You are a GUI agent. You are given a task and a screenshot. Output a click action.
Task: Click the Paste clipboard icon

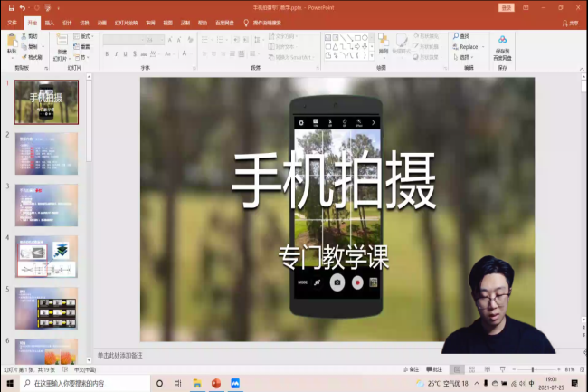12,41
